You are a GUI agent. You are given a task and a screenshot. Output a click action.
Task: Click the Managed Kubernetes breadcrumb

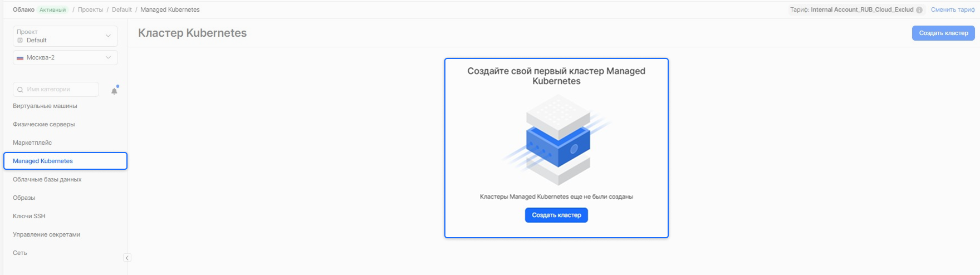coord(170,10)
